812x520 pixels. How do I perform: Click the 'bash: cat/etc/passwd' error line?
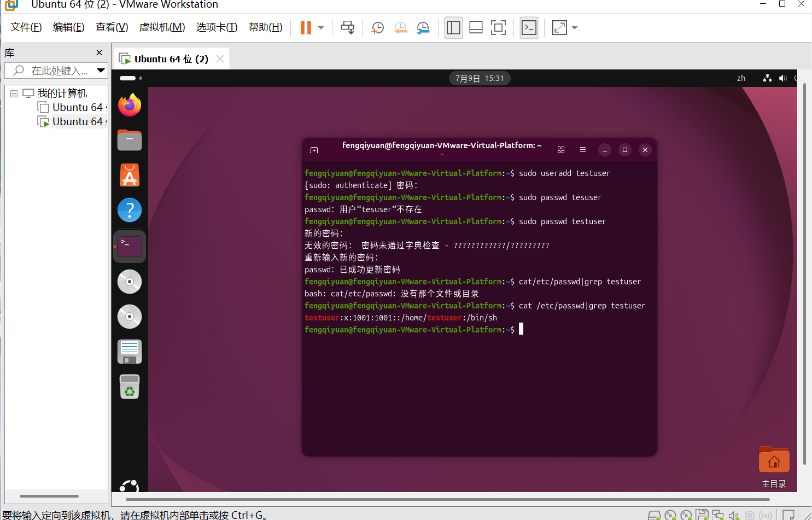392,294
